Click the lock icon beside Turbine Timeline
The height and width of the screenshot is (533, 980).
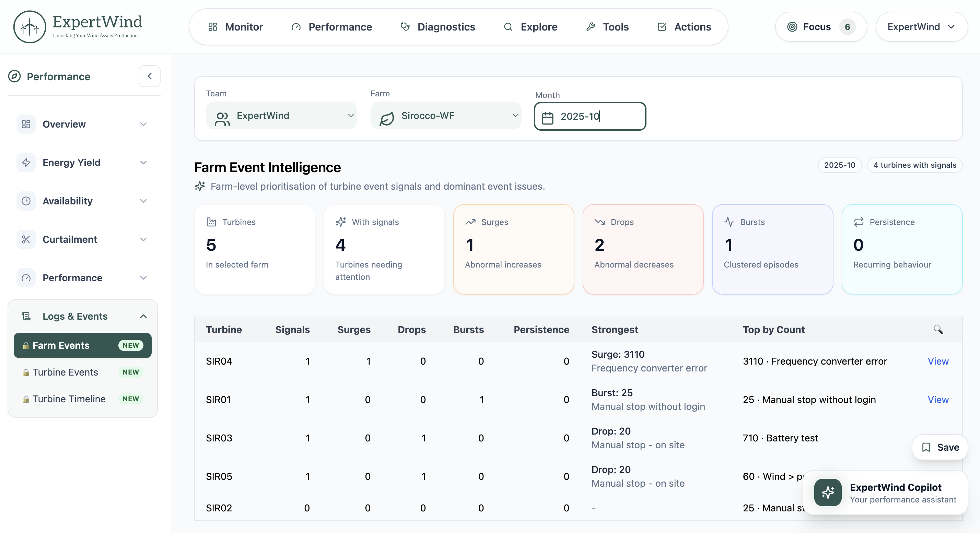[x=26, y=399]
